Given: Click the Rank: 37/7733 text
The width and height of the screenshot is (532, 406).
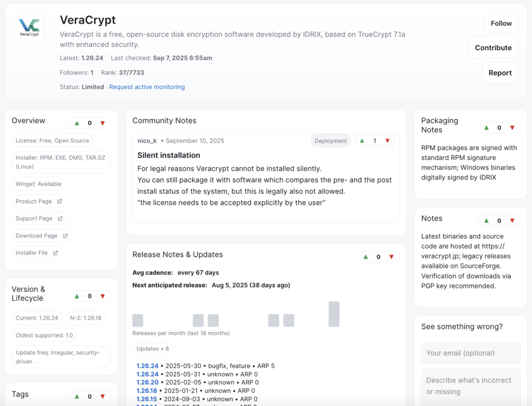Looking at the screenshot, I should pyautogui.click(x=123, y=73).
